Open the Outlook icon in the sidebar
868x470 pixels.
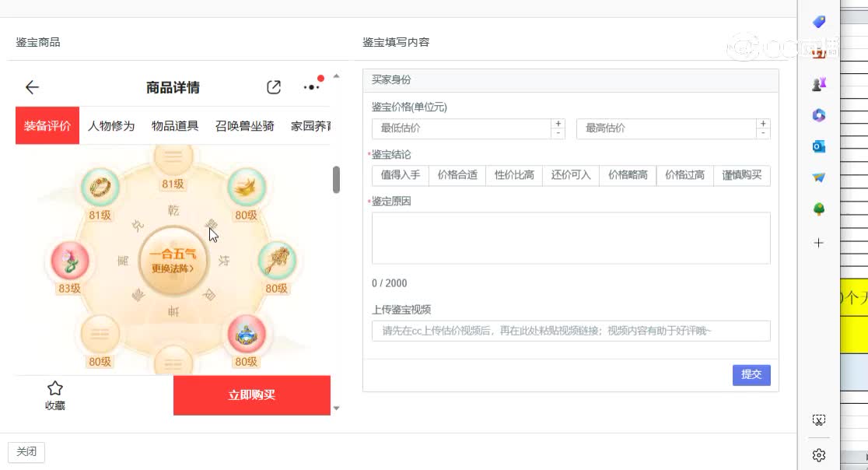click(818, 146)
